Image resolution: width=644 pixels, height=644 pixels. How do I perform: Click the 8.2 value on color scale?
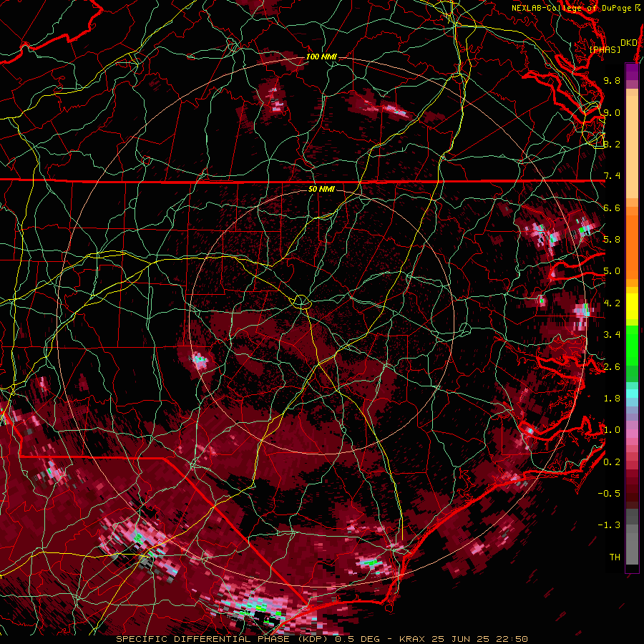click(x=612, y=144)
